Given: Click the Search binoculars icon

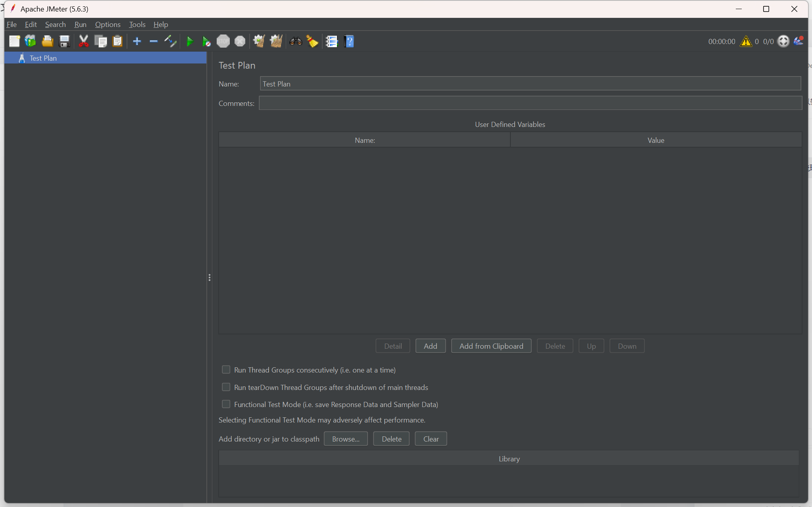Looking at the screenshot, I should 296,41.
